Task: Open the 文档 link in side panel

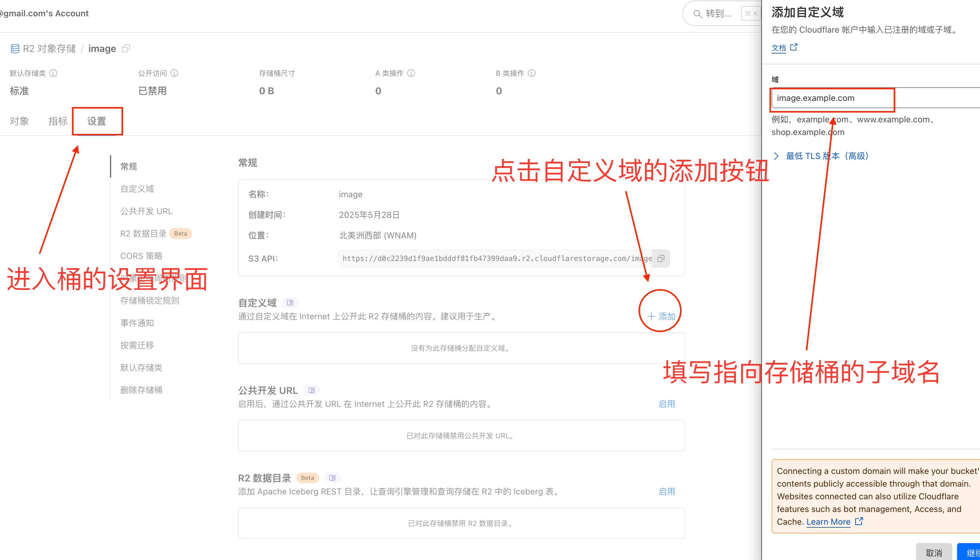Action: click(x=779, y=48)
